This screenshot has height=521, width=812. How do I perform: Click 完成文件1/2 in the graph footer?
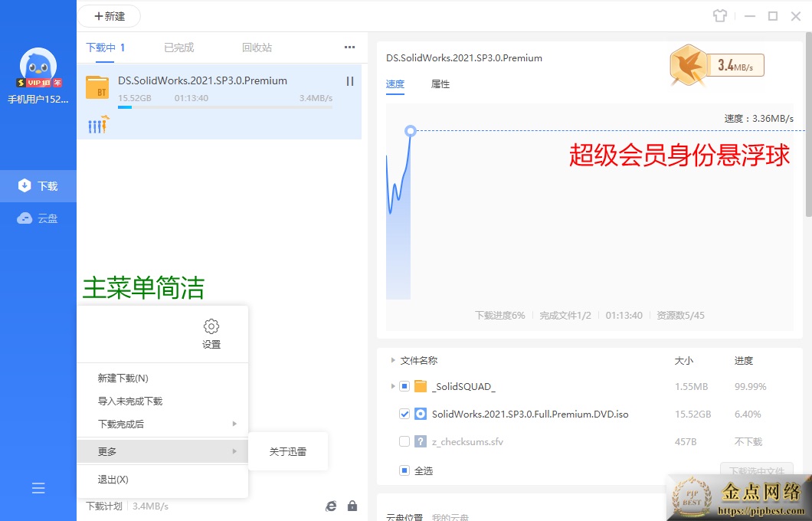point(565,316)
